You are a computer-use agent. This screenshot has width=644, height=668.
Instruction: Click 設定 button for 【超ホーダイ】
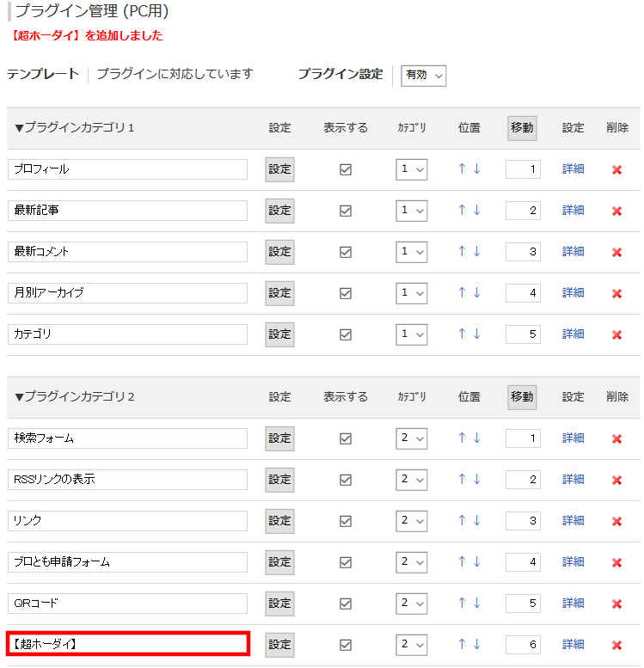[279, 645]
